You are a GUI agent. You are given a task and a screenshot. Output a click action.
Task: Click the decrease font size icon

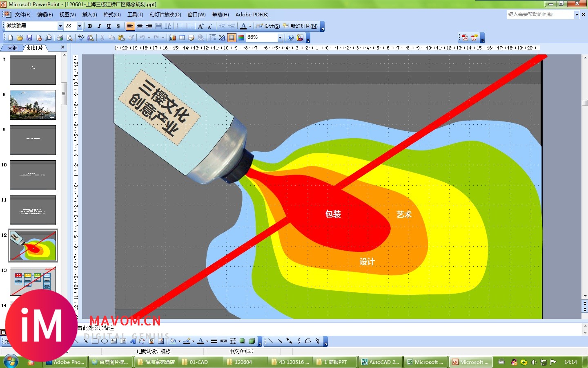(210, 26)
